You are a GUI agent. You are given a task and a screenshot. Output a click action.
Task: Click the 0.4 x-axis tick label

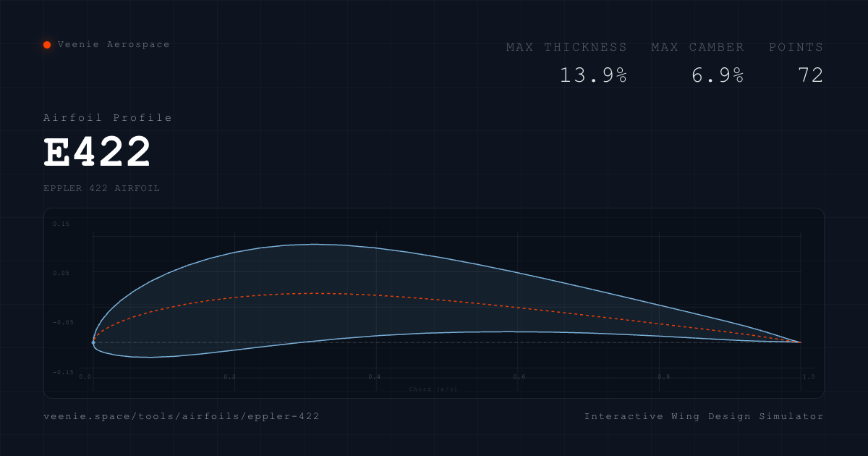(x=375, y=377)
